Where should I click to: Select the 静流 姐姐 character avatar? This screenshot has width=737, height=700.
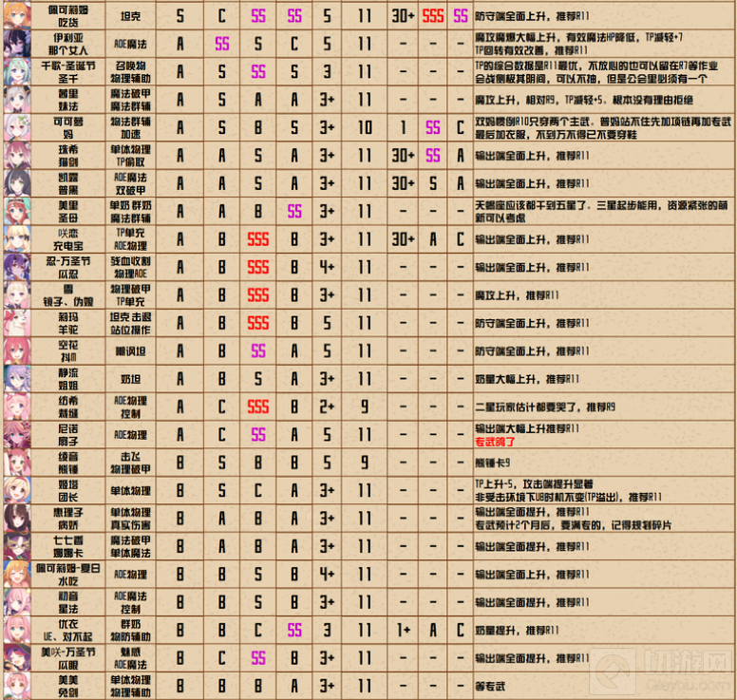point(17,379)
